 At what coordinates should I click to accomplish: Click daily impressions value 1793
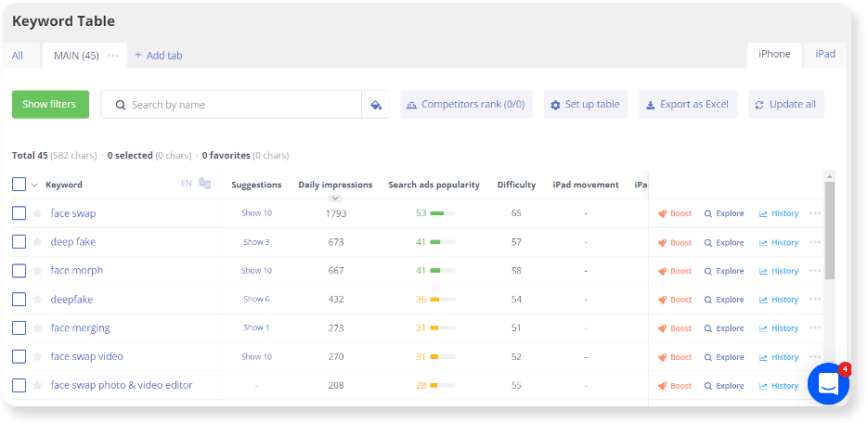pos(335,212)
